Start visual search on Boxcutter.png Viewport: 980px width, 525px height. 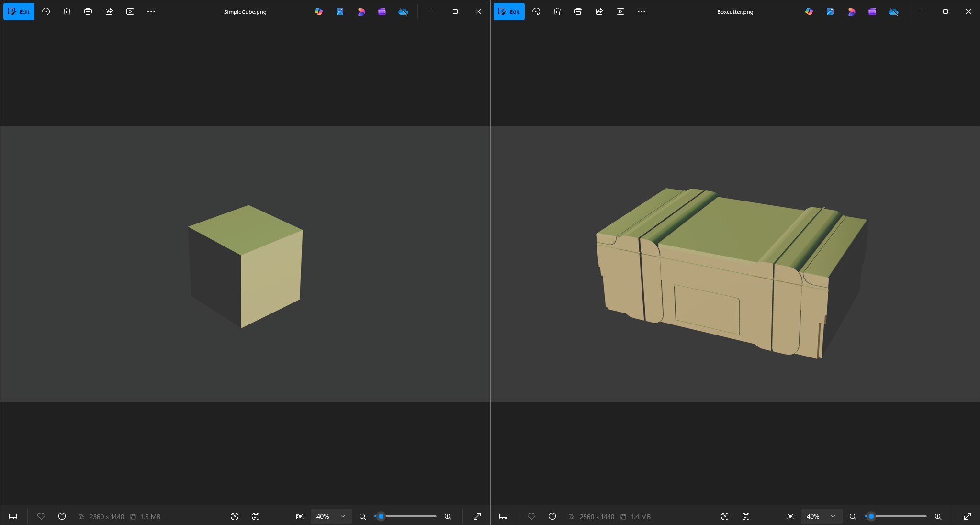[x=724, y=516]
